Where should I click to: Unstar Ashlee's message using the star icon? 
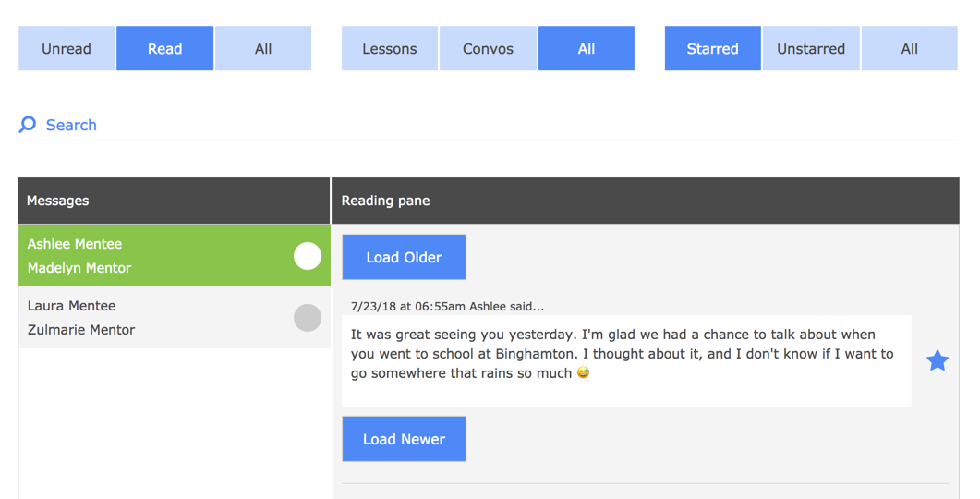(937, 360)
